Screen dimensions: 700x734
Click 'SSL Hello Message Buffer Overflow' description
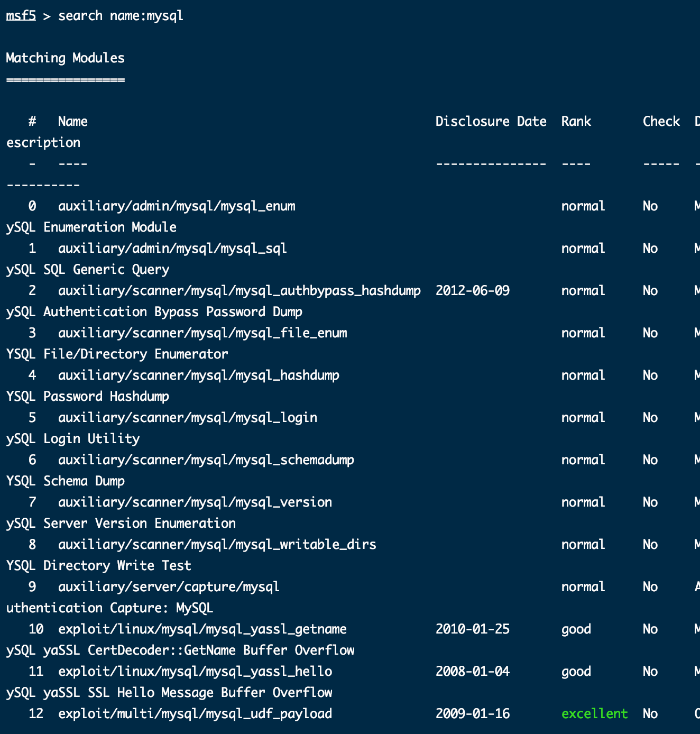210,693
